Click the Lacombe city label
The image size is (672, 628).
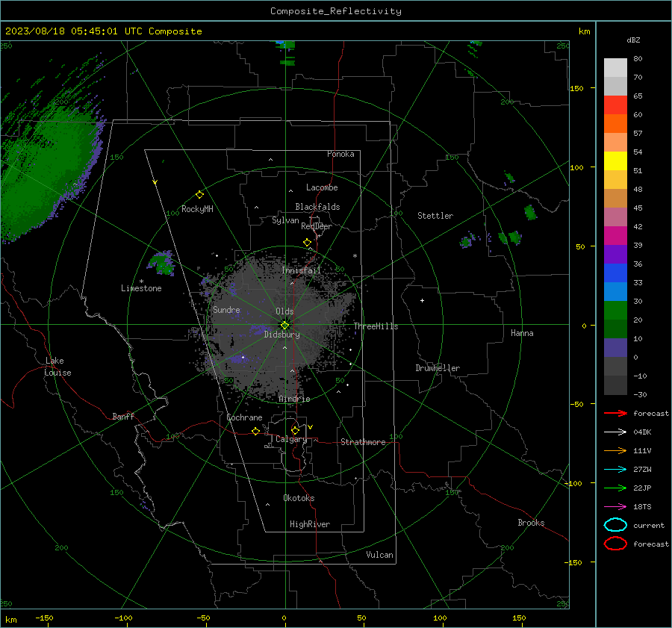(322, 187)
